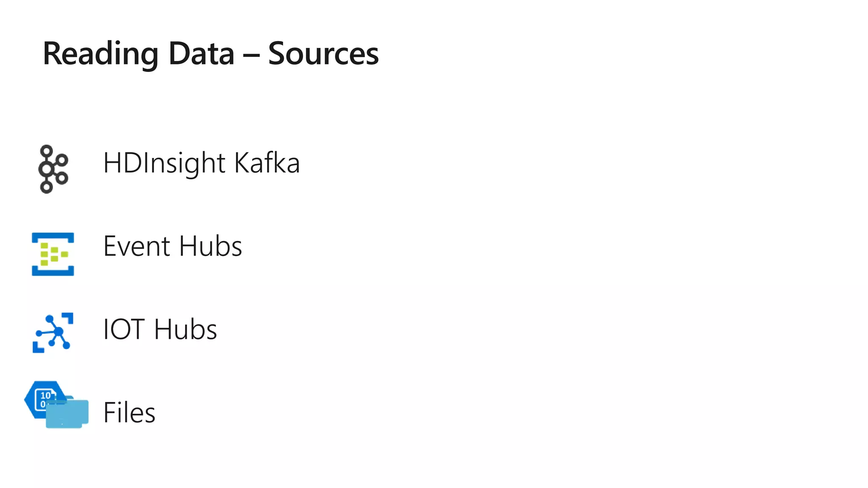Click the dash in the slide title
This screenshot has width=868, height=488.
251,55
